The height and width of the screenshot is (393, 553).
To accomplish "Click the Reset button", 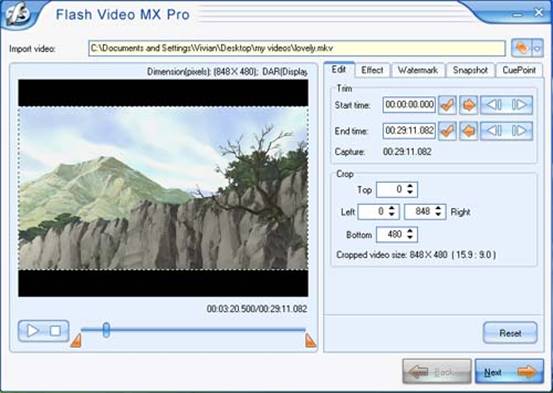I will 510,333.
